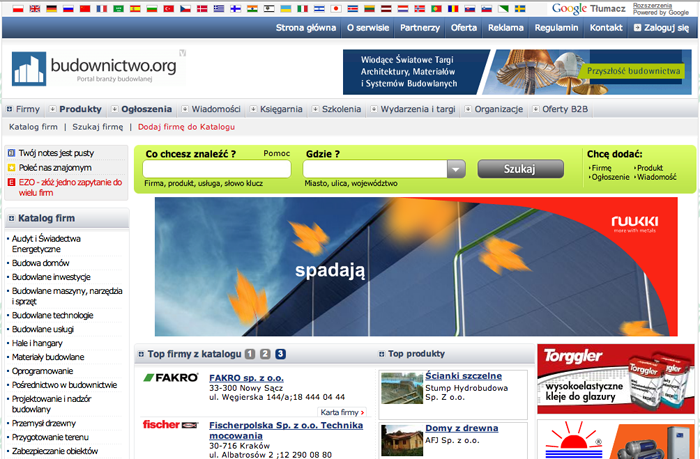The image size is (700, 459).
Task: Click Karta firmy button for FAKRO
Action: pos(342,412)
